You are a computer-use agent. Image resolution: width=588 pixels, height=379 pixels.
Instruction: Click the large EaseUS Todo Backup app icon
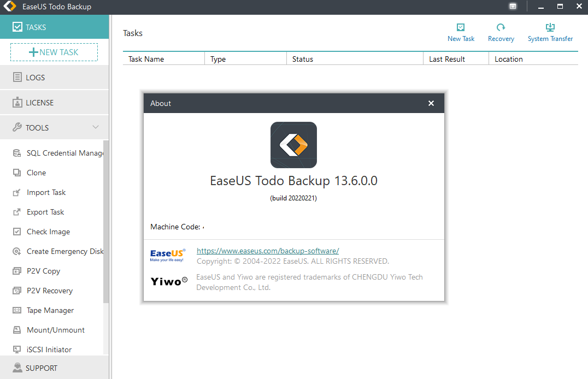point(293,145)
